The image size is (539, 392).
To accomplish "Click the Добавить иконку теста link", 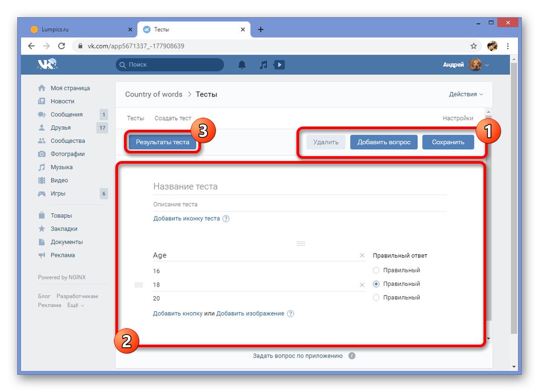I will click(186, 219).
